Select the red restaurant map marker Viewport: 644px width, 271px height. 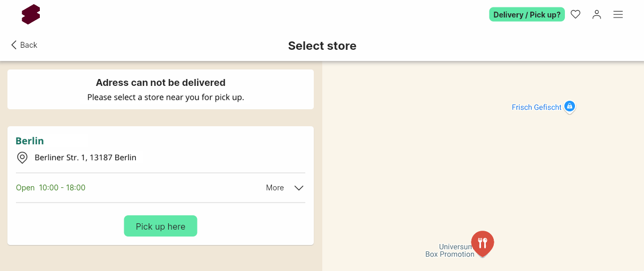pyautogui.click(x=483, y=244)
